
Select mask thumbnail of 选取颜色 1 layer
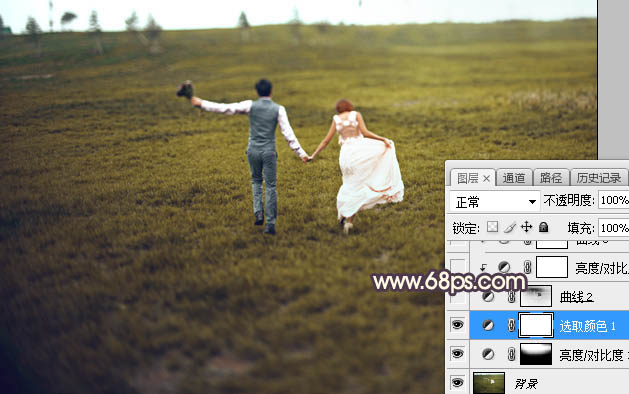tap(536, 325)
